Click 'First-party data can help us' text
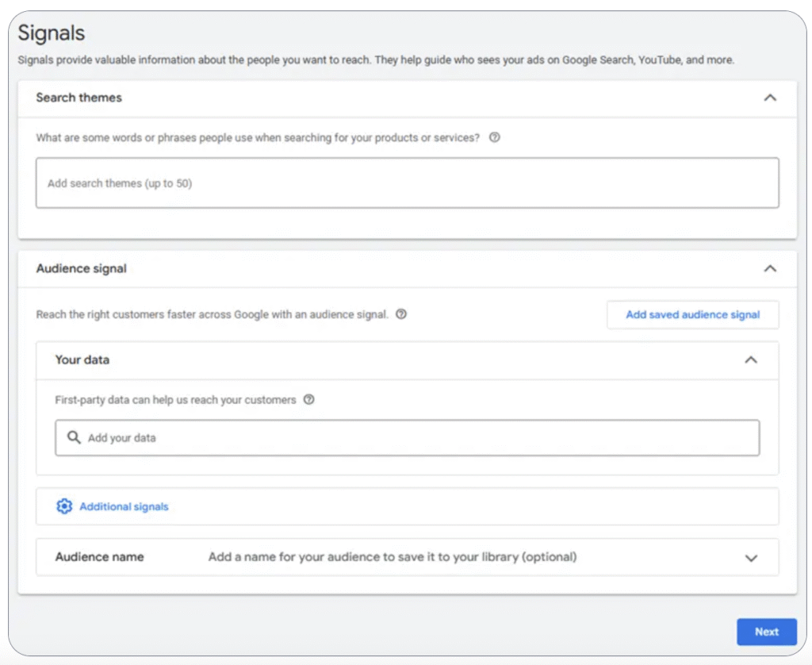The image size is (812, 665). coord(175,400)
